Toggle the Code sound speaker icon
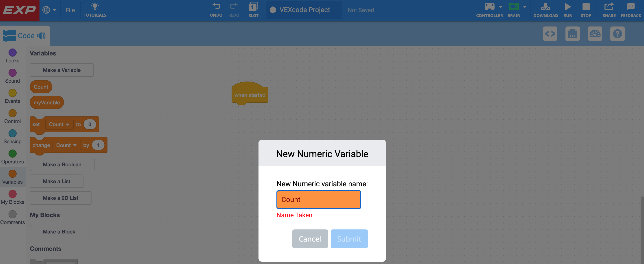Image resolution: width=644 pixels, height=264 pixels. [x=41, y=36]
